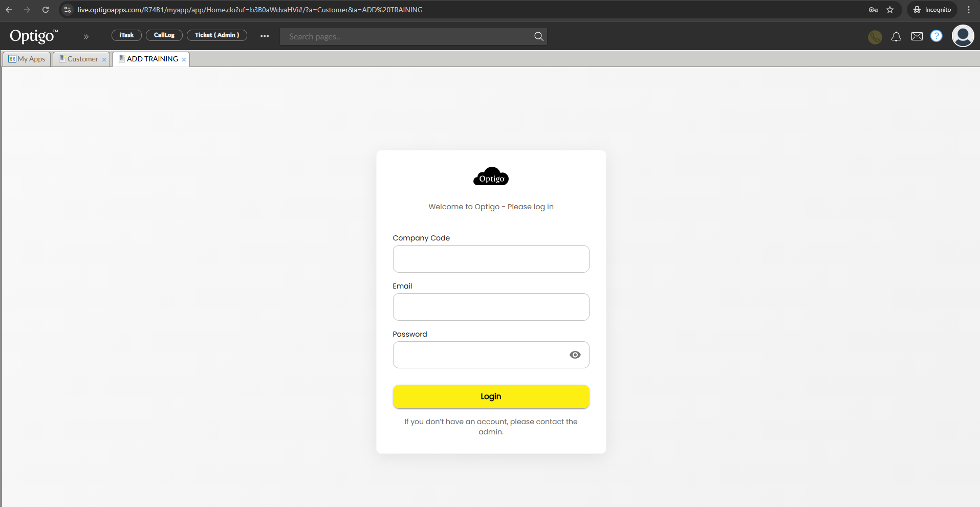Open the three-dot more shortcuts menu

(x=265, y=36)
